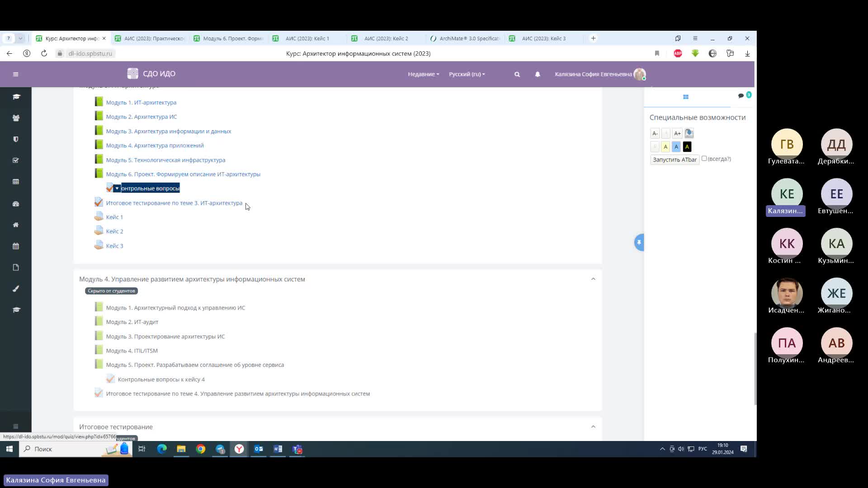Open the Русский (ru) language dropdown
Viewport: 868px width, 488px height.
tap(467, 74)
